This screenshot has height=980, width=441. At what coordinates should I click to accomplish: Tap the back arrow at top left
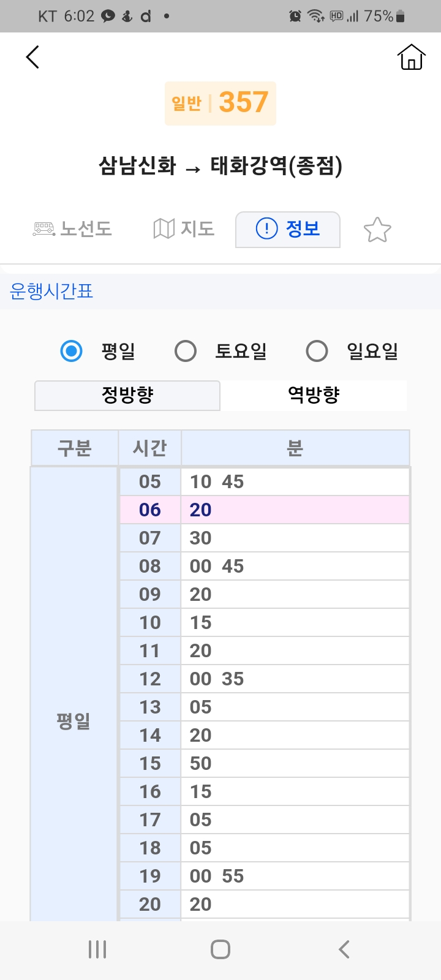pyautogui.click(x=33, y=58)
